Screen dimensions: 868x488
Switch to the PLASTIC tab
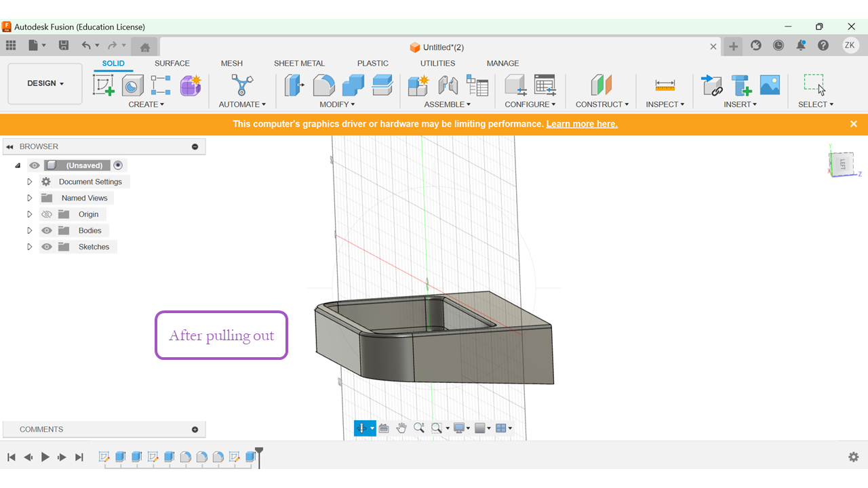coord(373,63)
